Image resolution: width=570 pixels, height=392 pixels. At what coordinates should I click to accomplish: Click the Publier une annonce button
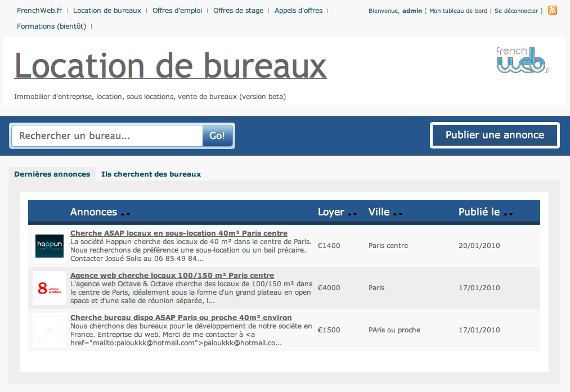click(x=495, y=135)
